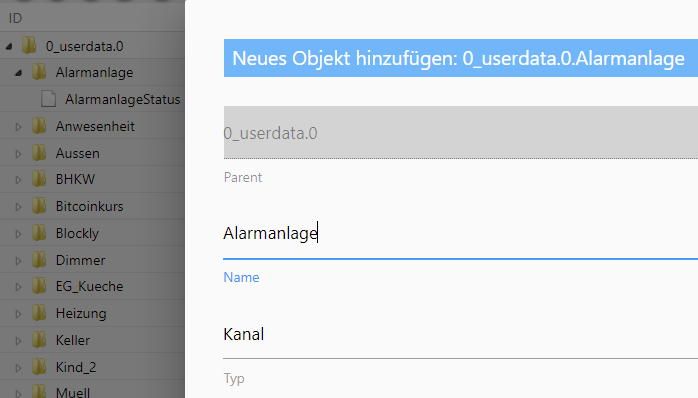Select the Kind_2 tree entry
Viewport: 698px width, 398px height.
[x=76, y=367]
